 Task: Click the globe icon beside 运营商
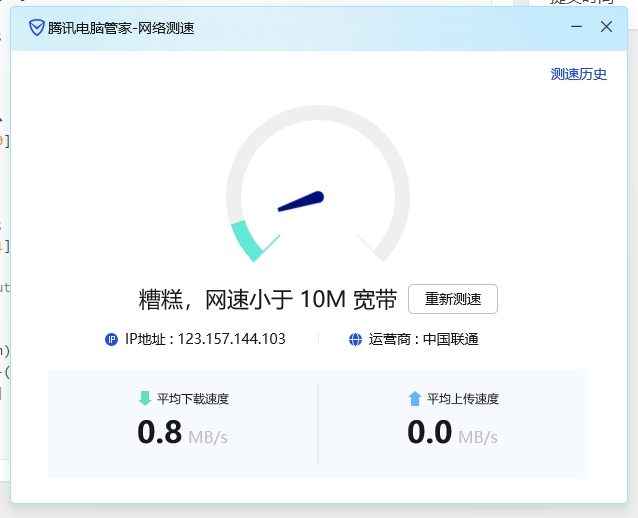355,339
